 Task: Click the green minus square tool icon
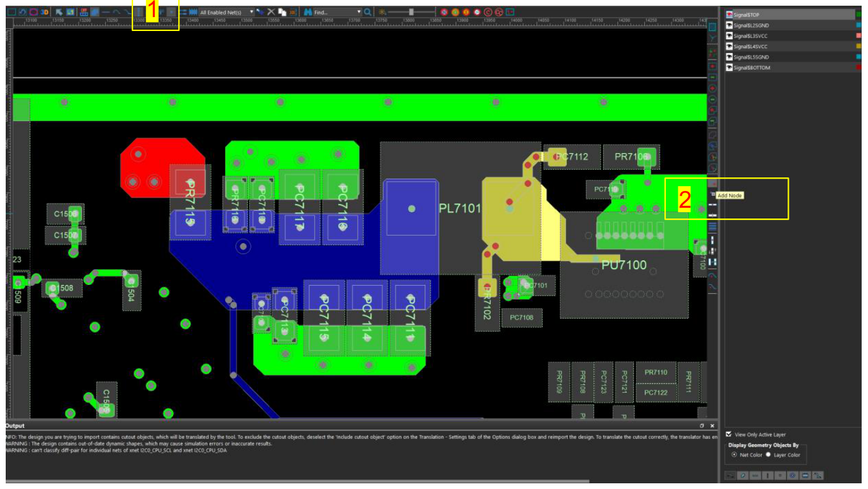coord(713,78)
